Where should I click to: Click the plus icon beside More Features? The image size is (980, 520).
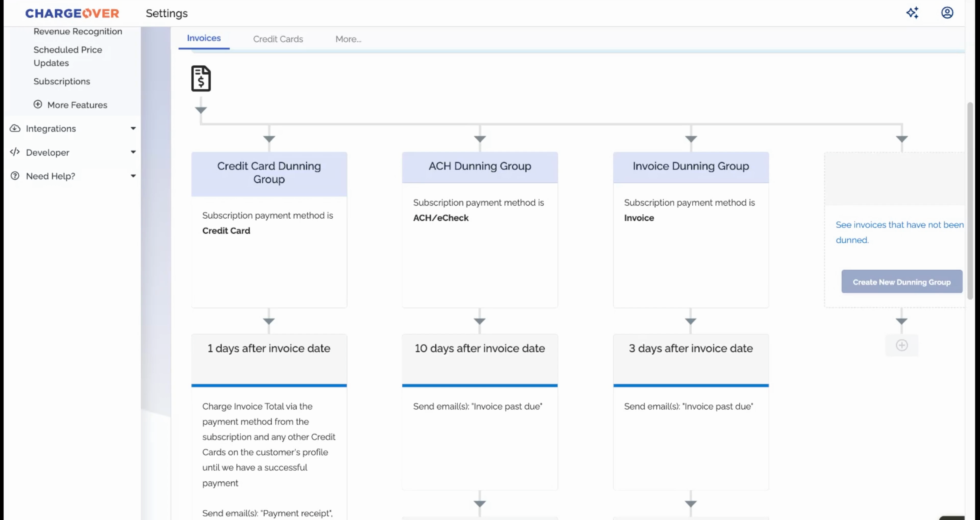(38, 104)
